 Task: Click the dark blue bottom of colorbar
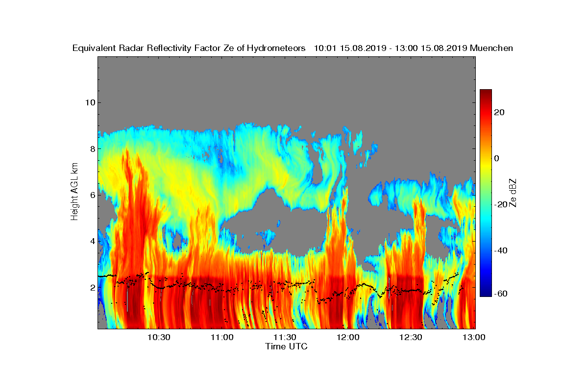486,294
